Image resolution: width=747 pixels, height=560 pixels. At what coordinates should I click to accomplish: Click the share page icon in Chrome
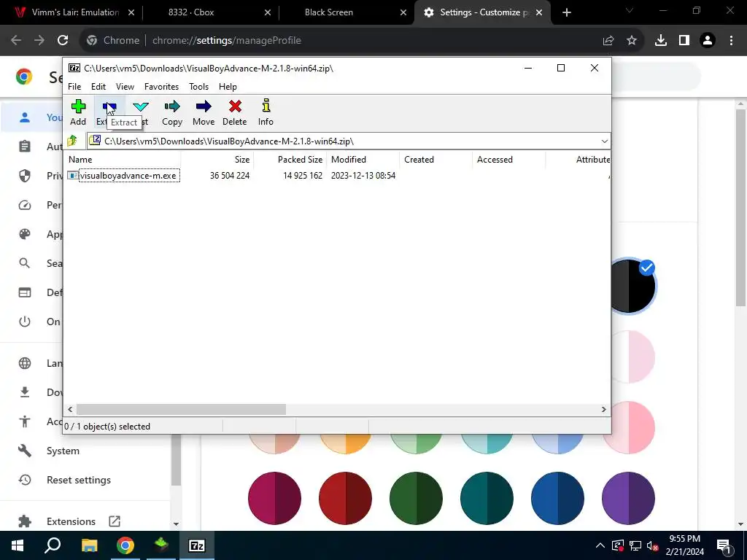[608, 41]
